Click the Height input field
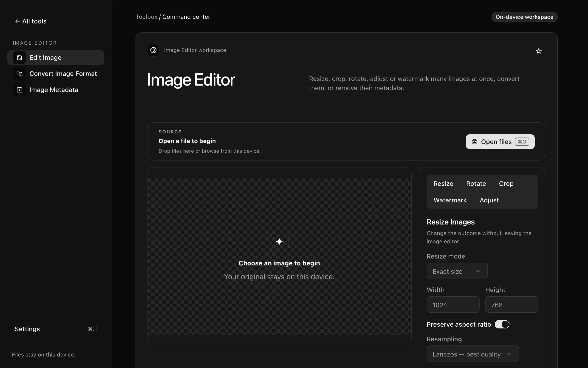This screenshot has width=588, height=368. coord(512,305)
